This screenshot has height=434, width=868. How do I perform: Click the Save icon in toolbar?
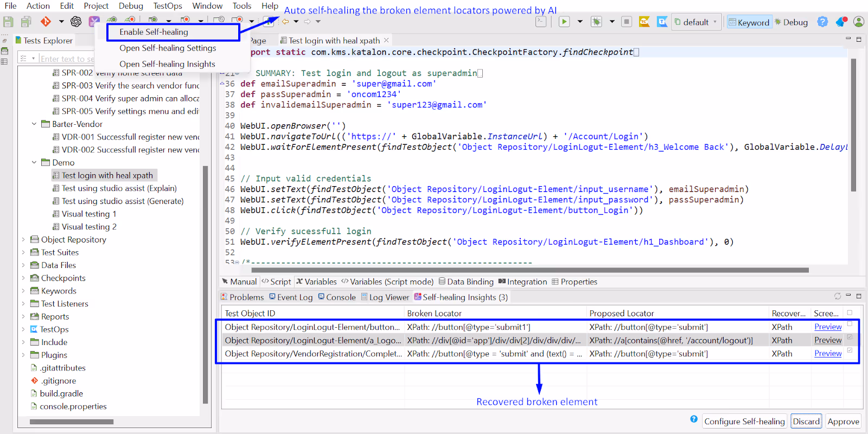[8, 22]
